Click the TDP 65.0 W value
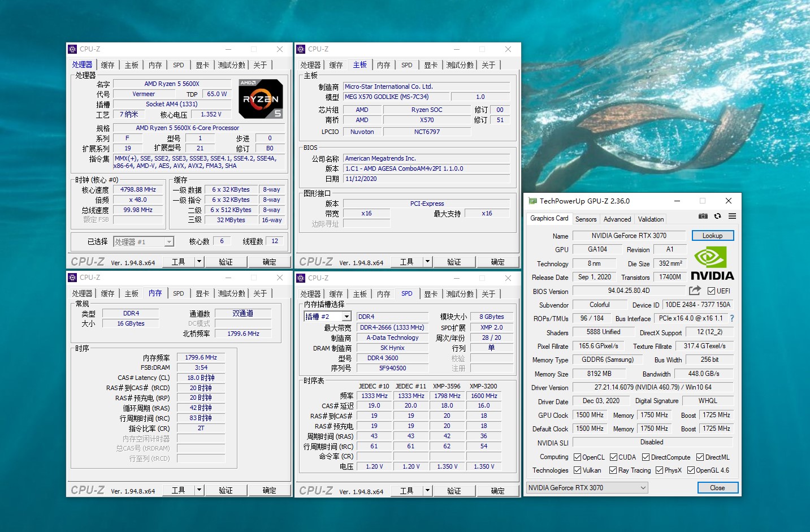 tap(216, 94)
